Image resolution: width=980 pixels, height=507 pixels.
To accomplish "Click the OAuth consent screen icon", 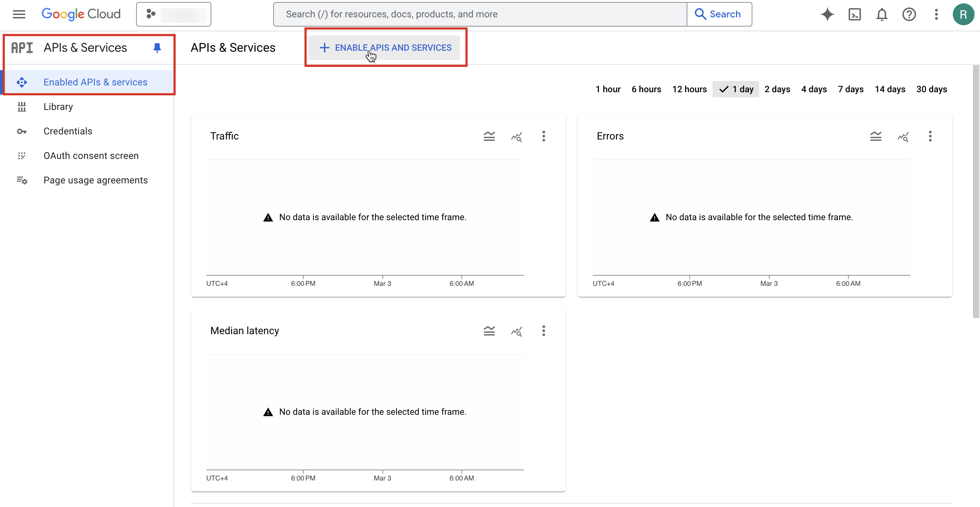I will tap(22, 156).
